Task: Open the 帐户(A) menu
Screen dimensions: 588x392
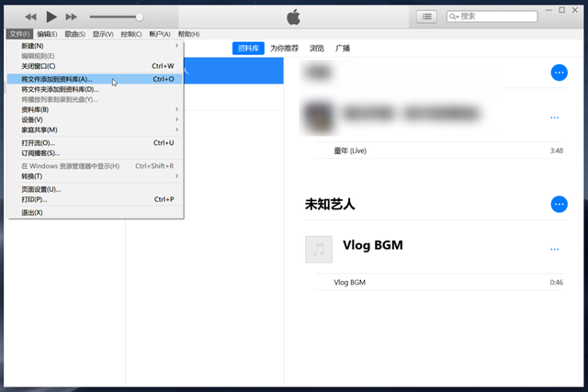Action: pyautogui.click(x=160, y=34)
